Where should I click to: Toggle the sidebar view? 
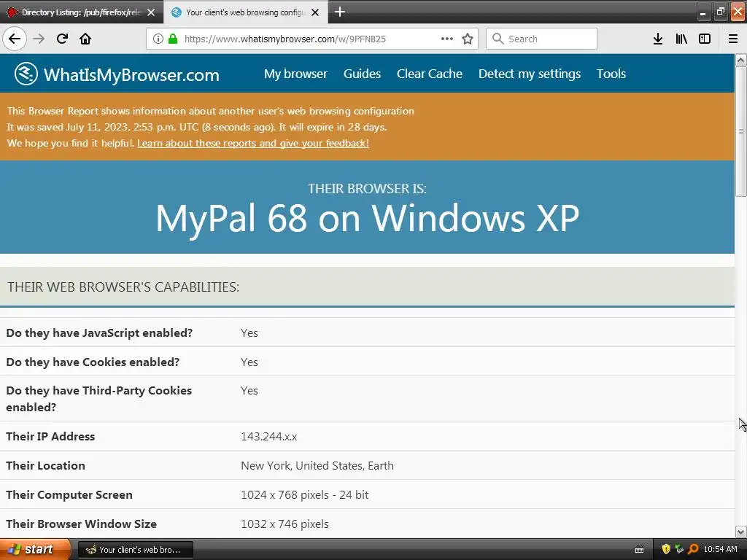click(x=705, y=39)
